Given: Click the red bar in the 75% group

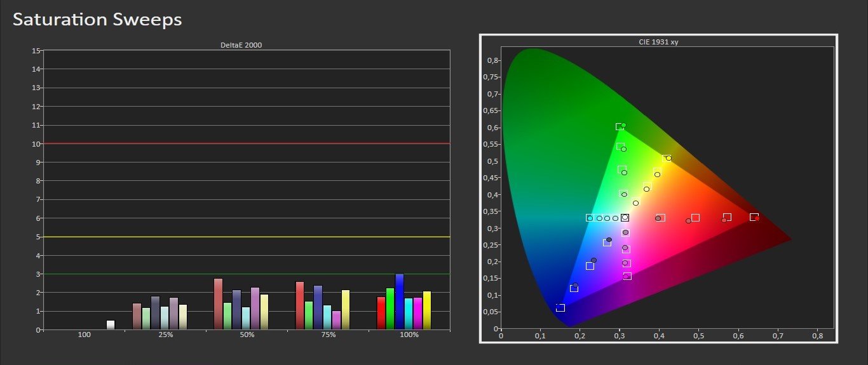Looking at the screenshot, I should click(x=300, y=305).
